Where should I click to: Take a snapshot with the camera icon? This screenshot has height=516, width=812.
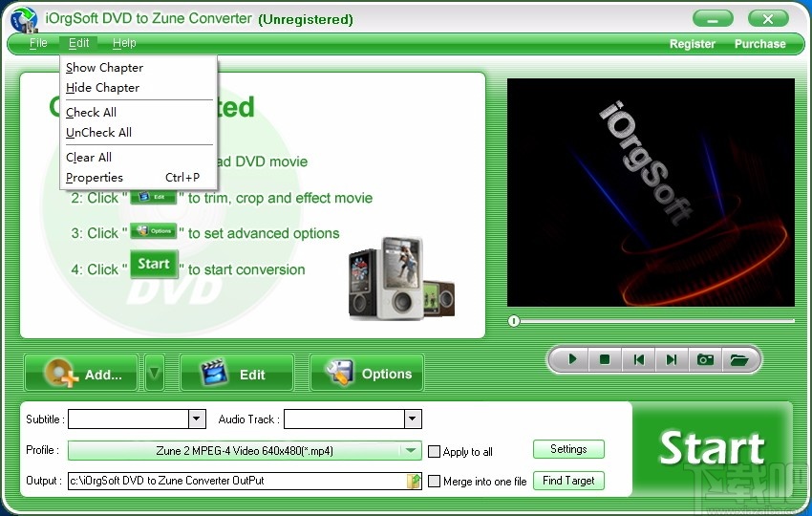pyautogui.click(x=705, y=359)
